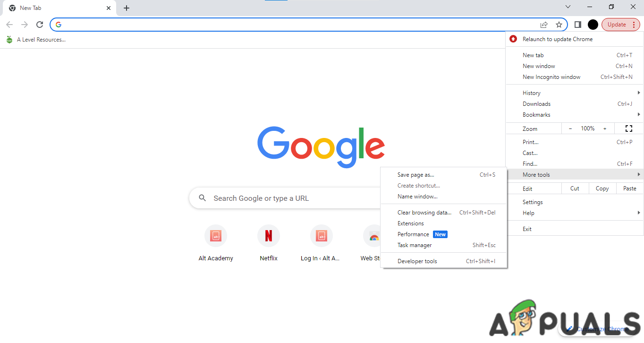Image resolution: width=644 pixels, height=343 pixels.
Task: Click the magnifier icon in search box
Action: [x=203, y=198]
